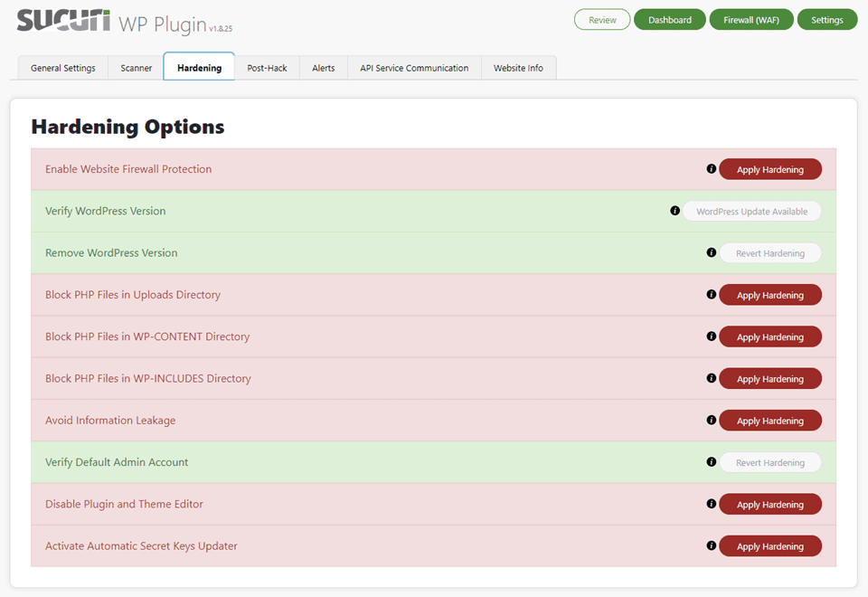This screenshot has height=597, width=868.
Task: Open the Alerts tab
Action: [x=323, y=67]
